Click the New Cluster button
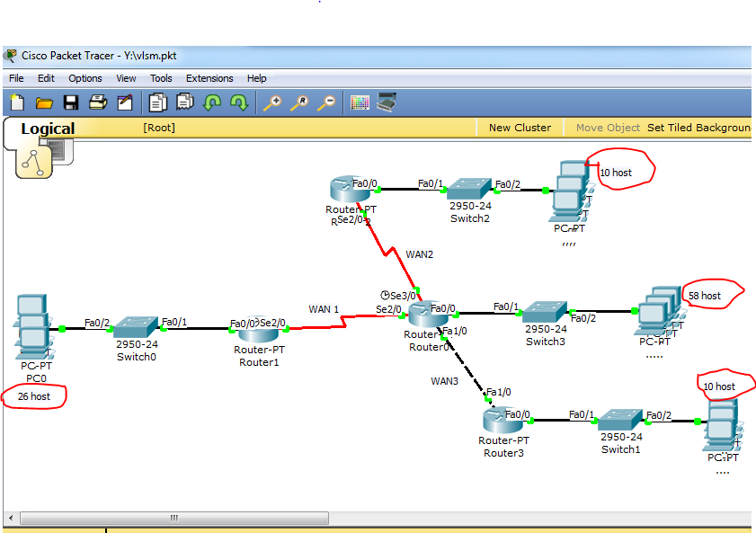 [520, 128]
